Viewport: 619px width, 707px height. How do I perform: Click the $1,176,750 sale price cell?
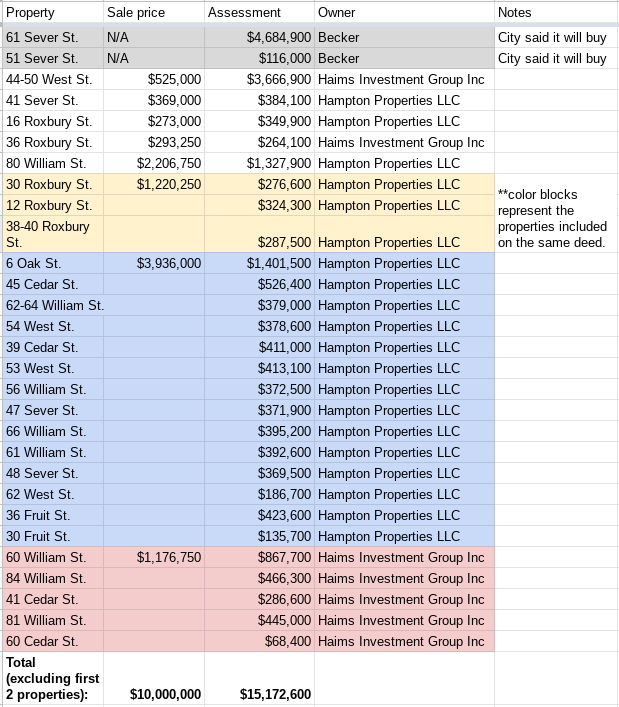pos(169,558)
